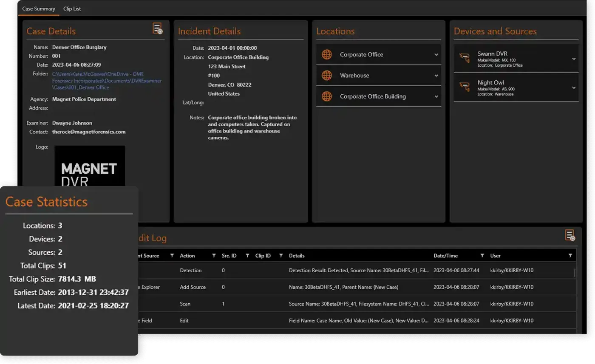Open the Date/Time column filter
Image resolution: width=595 pixels, height=364 pixels.
pyautogui.click(x=482, y=256)
